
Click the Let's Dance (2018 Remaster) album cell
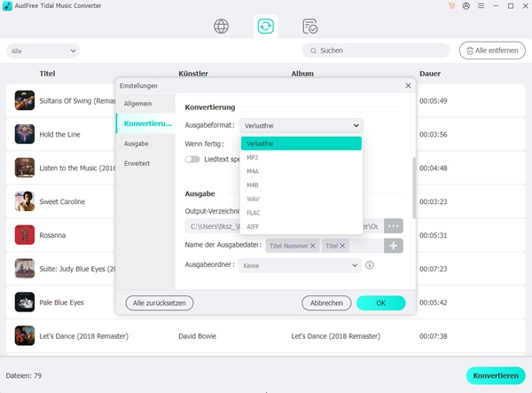335,336
